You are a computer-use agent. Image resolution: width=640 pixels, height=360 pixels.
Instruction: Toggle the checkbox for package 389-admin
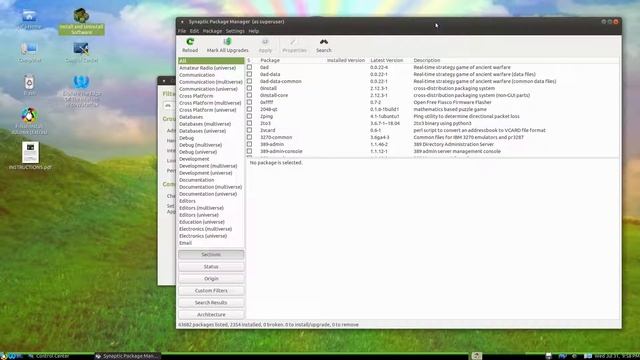pyautogui.click(x=249, y=144)
